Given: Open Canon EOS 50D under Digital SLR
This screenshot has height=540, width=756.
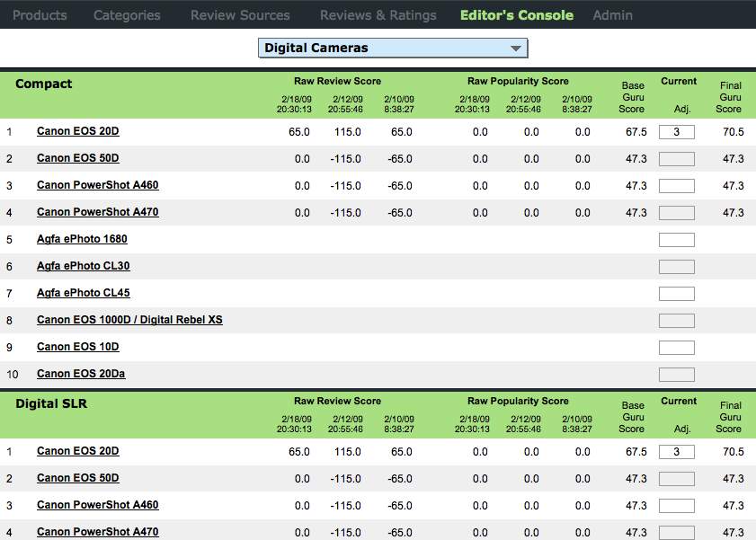Looking at the screenshot, I should [77, 478].
